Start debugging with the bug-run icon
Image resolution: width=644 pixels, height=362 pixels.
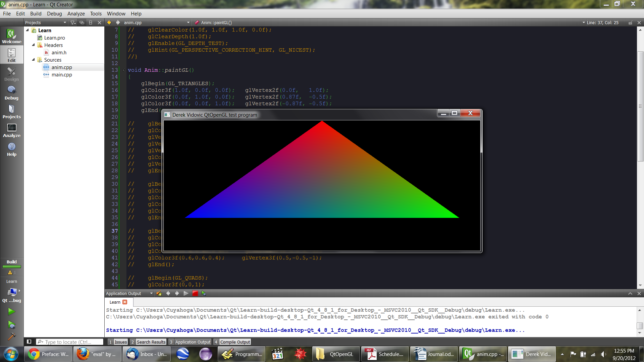coord(11,324)
